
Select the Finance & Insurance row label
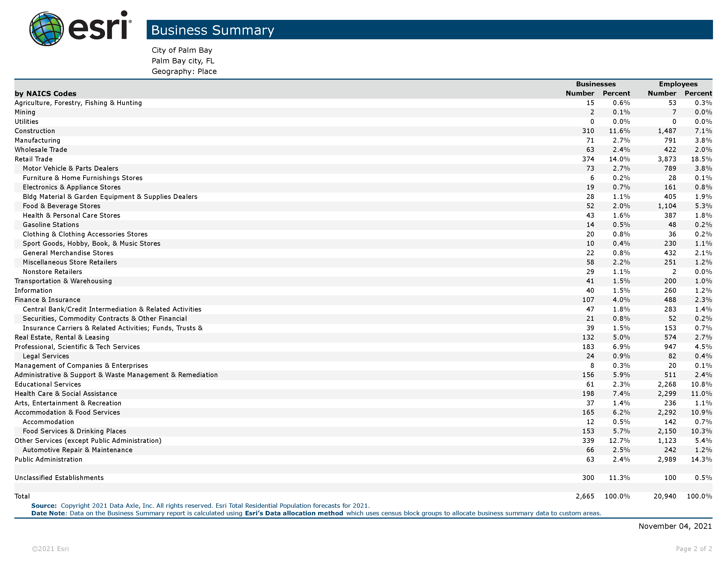[47, 300]
